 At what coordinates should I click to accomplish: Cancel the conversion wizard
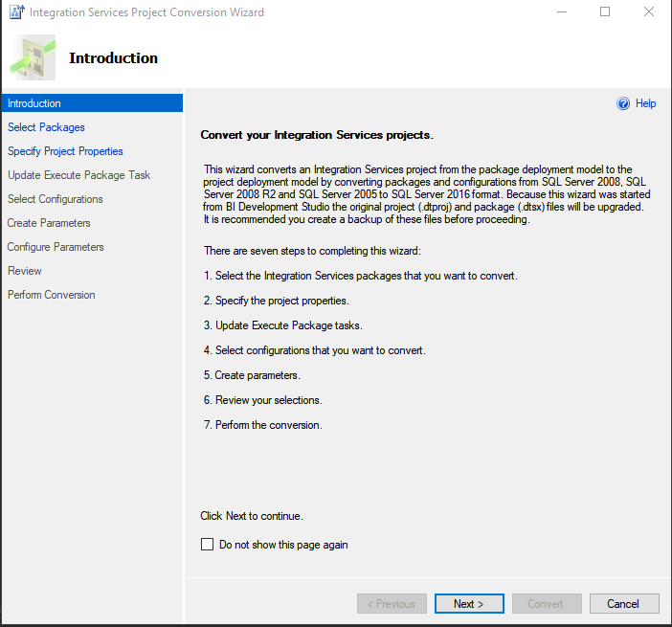click(x=624, y=603)
